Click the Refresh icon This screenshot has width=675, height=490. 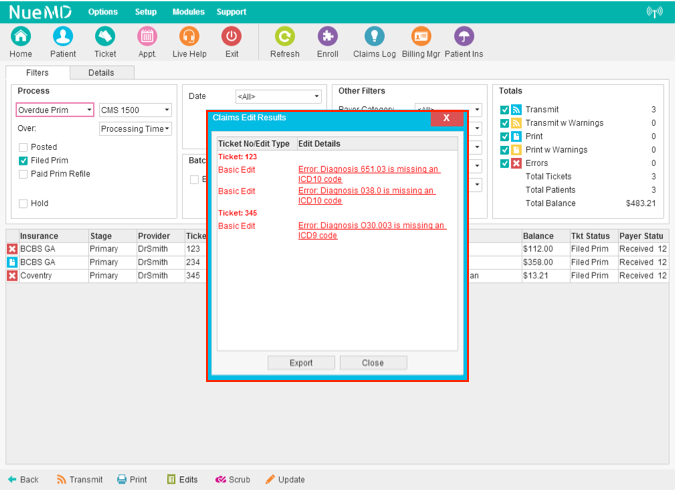[x=285, y=37]
